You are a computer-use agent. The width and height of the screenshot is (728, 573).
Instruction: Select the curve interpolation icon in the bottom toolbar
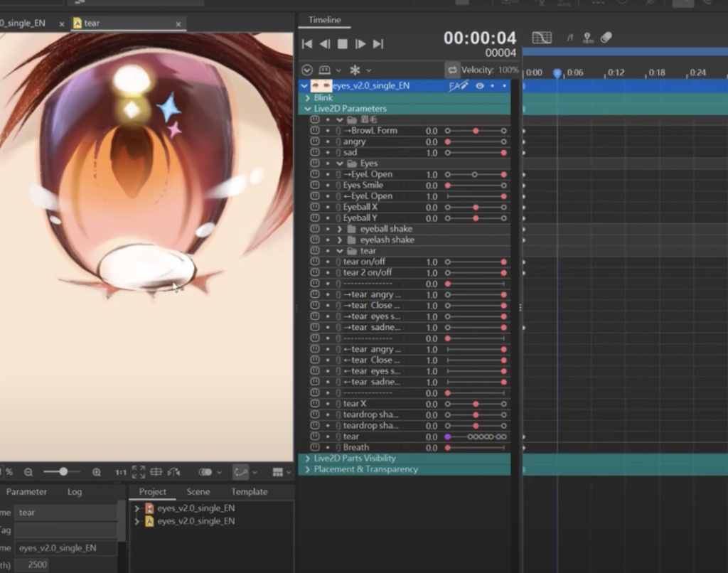click(x=242, y=471)
